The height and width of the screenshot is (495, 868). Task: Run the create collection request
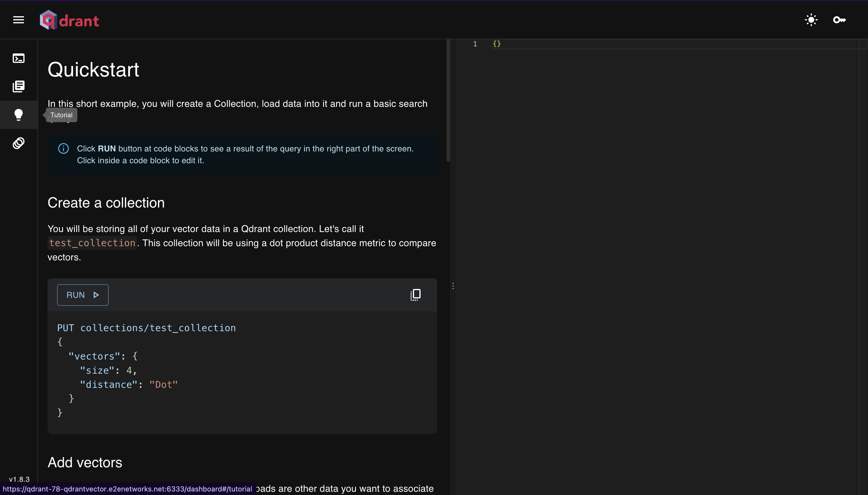pos(83,295)
